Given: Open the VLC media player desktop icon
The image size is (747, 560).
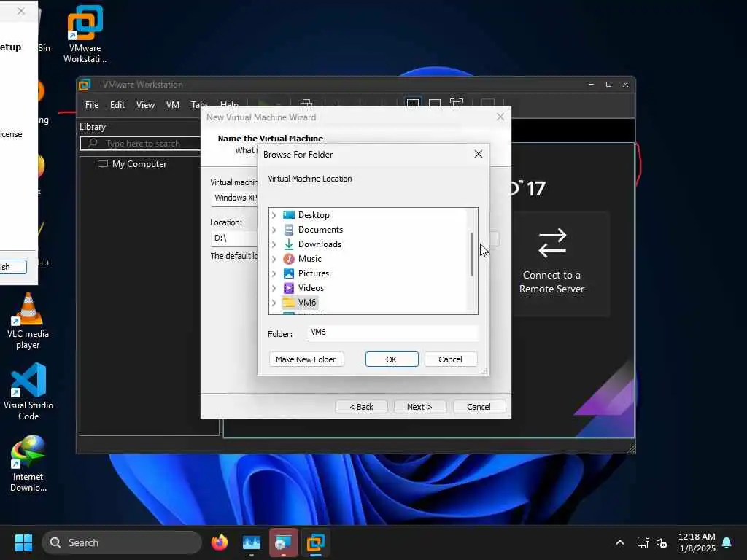Looking at the screenshot, I should point(28,321).
